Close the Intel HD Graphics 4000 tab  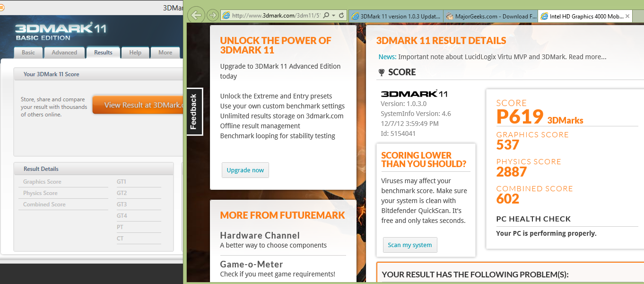point(627,16)
